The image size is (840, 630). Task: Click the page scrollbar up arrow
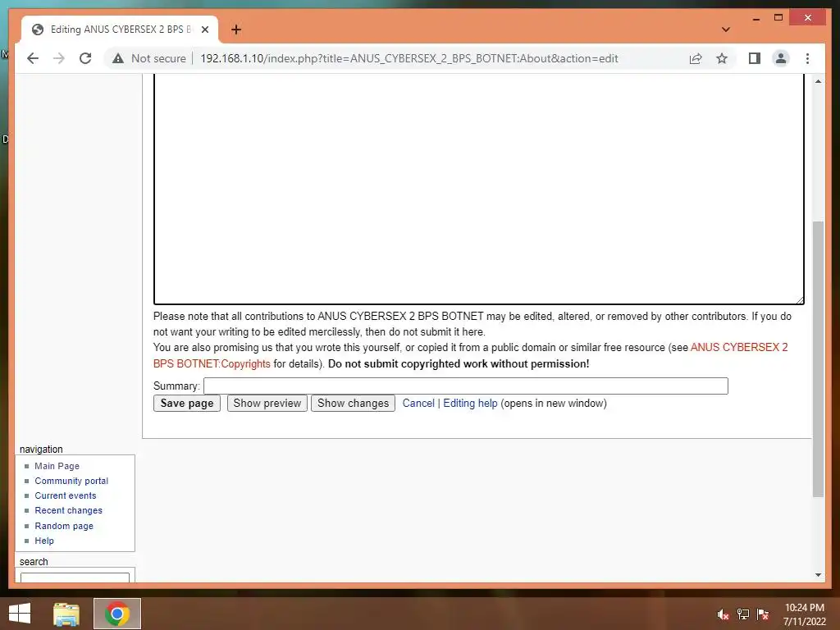coord(818,81)
